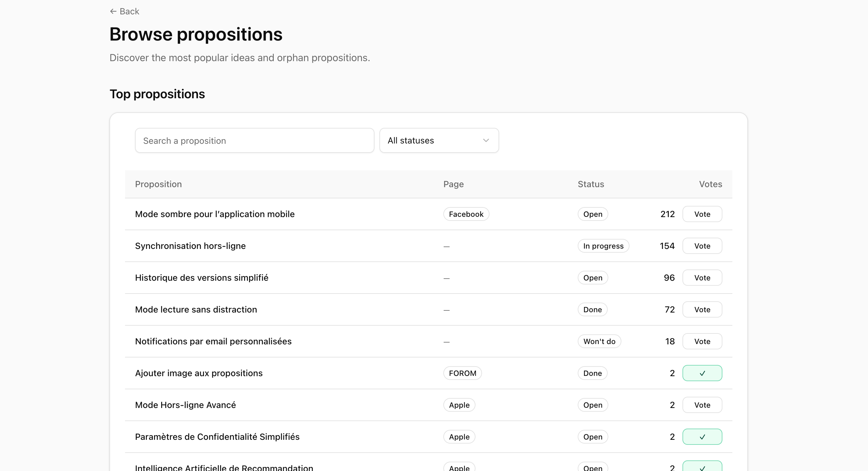Screen dimensions: 868x471
Task: Open the Synchronisation hors-ligne proposition
Action: point(190,246)
